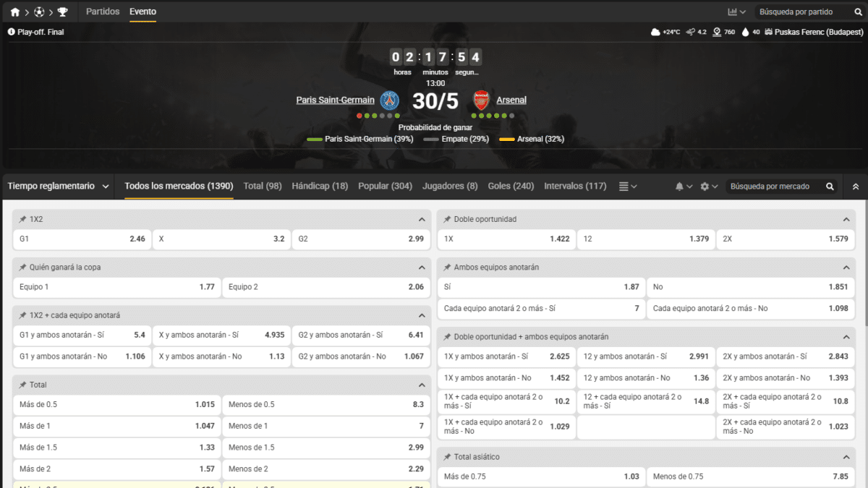Open the gear settings menu
This screenshot has width=868, height=488.
pos(709,187)
